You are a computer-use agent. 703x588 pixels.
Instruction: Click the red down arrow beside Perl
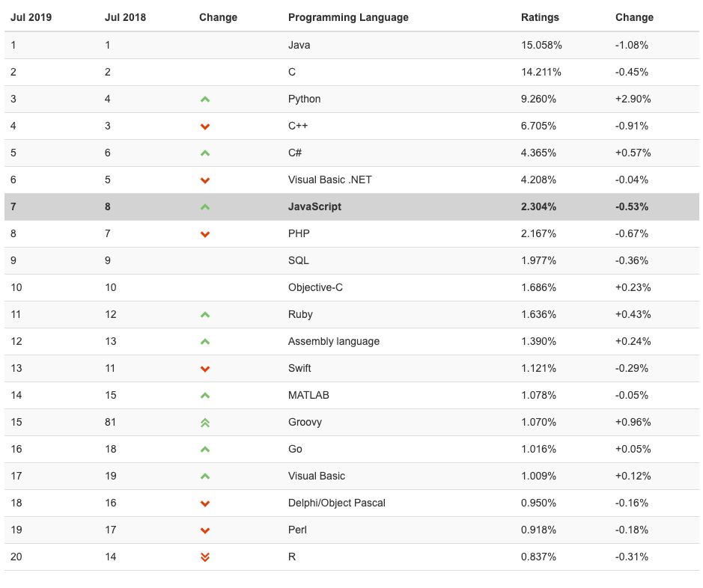(x=205, y=530)
